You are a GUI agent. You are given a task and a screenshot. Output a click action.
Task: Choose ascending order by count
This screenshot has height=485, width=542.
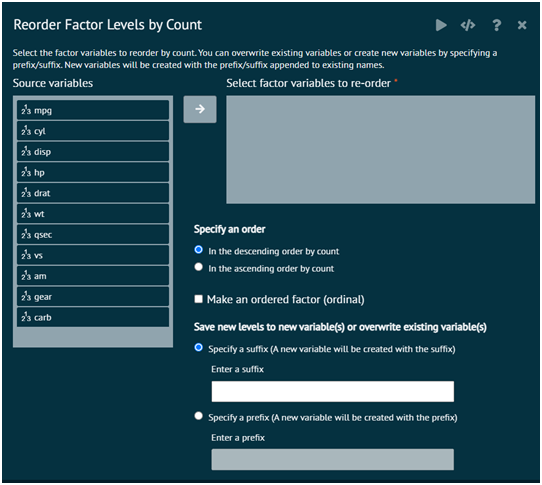[x=198, y=267]
